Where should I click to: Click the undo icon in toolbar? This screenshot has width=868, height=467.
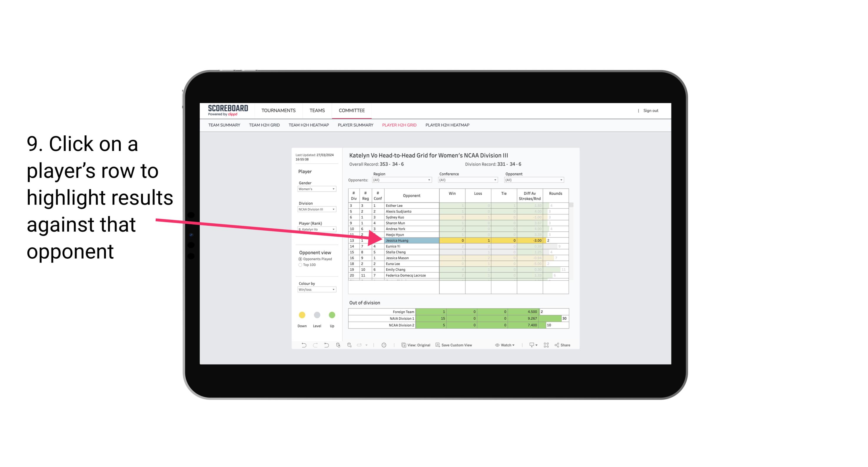[x=301, y=346]
